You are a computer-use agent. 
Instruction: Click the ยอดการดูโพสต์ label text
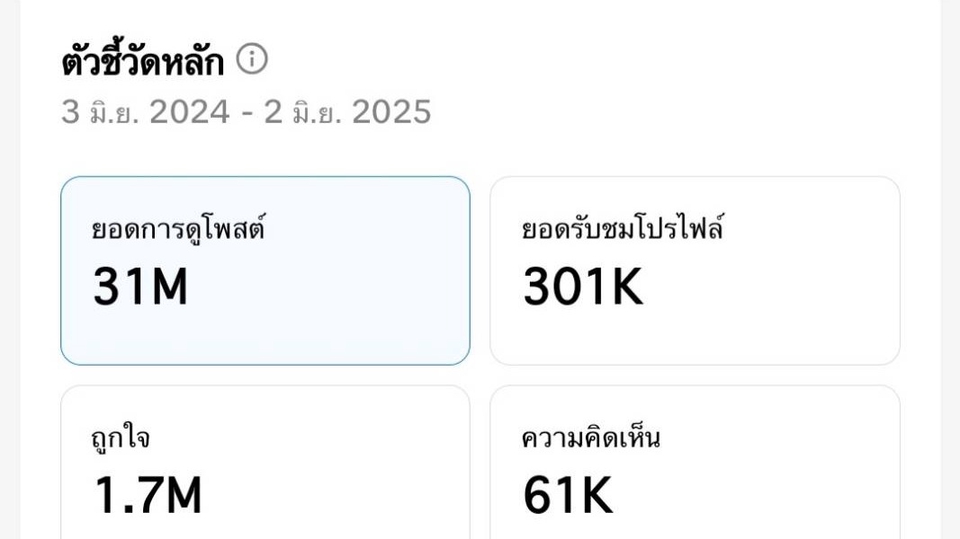point(178,230)
